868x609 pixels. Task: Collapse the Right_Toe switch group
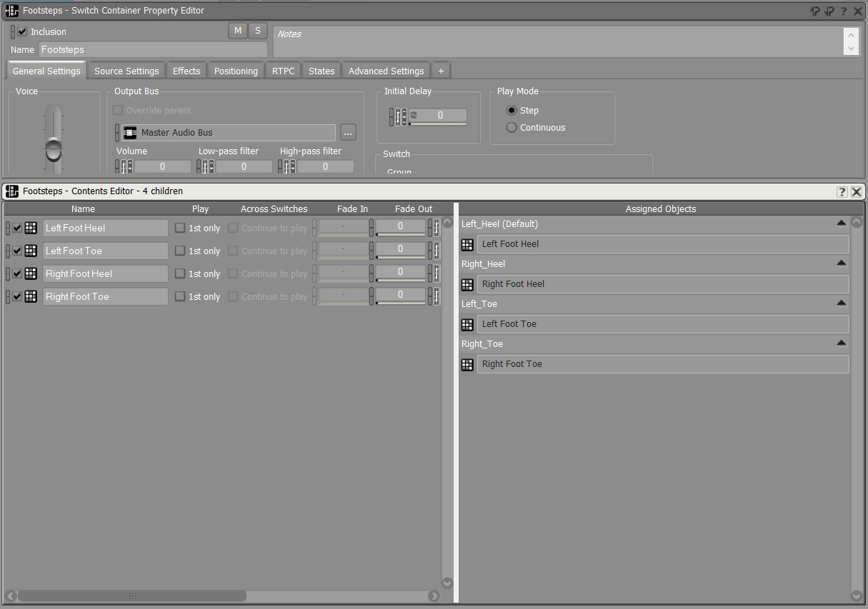[841, 343]
